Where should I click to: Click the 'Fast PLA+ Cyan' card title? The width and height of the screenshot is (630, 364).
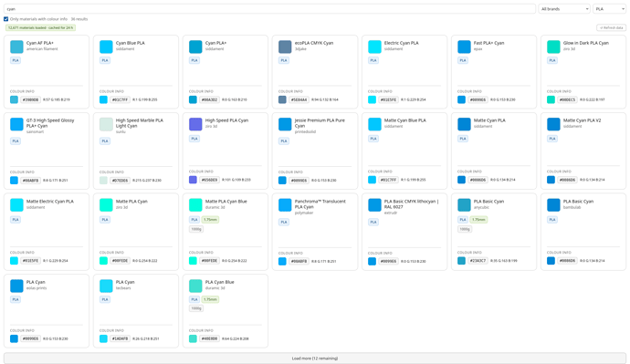[x=488, y=43]
